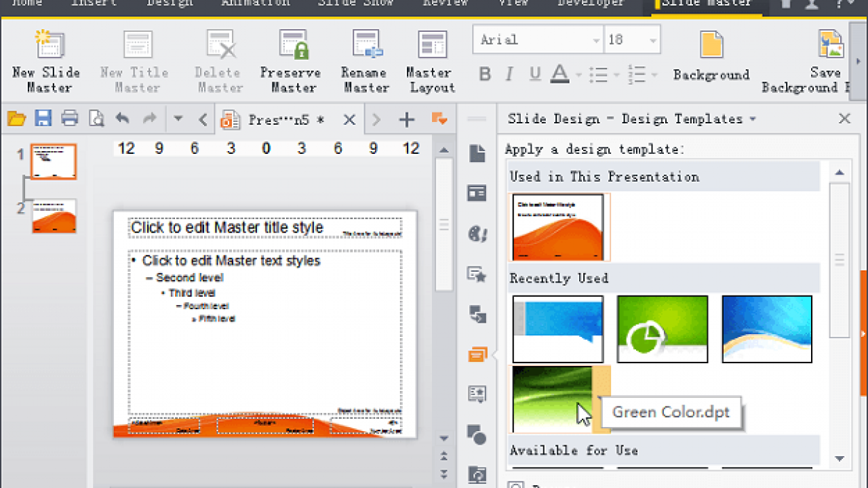868x488 pixels.
Task: Apply numbered list formatting
Action: [637, 74]
